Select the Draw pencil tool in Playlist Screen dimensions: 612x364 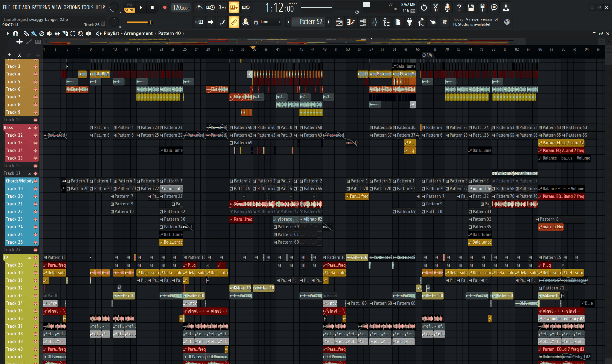point(26,34)
